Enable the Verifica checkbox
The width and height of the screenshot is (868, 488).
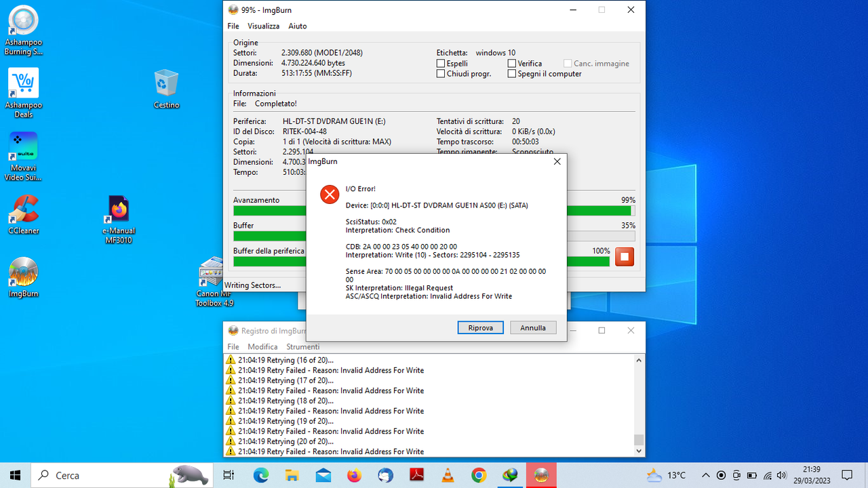(x=512, y=64)
